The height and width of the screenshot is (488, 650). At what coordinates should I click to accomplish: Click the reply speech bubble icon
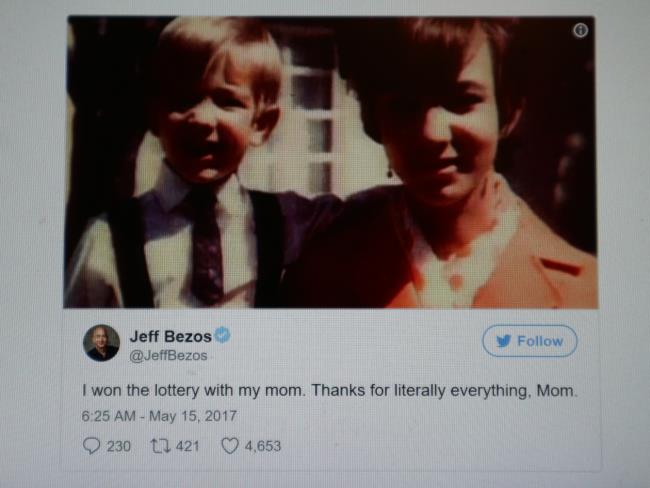click(x=92, y=446)
